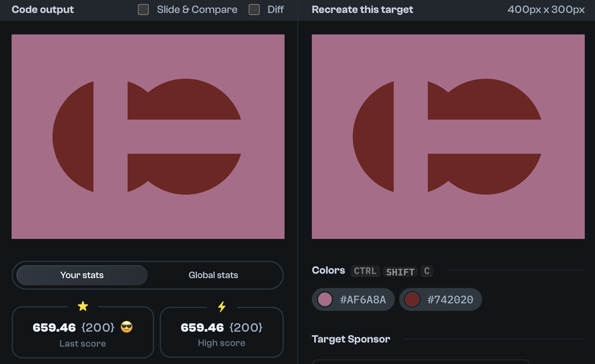Click the CTRL key hint badge
595x364 pixels.
click(365, 271)
